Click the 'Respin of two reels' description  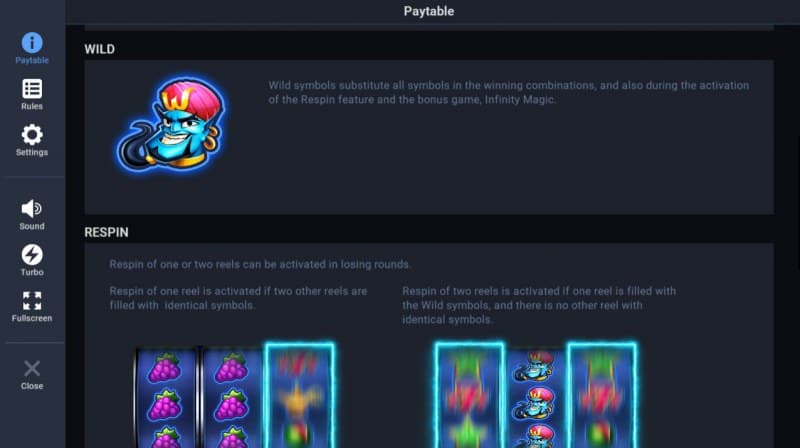pyautogui.click(x=539, y=305)
